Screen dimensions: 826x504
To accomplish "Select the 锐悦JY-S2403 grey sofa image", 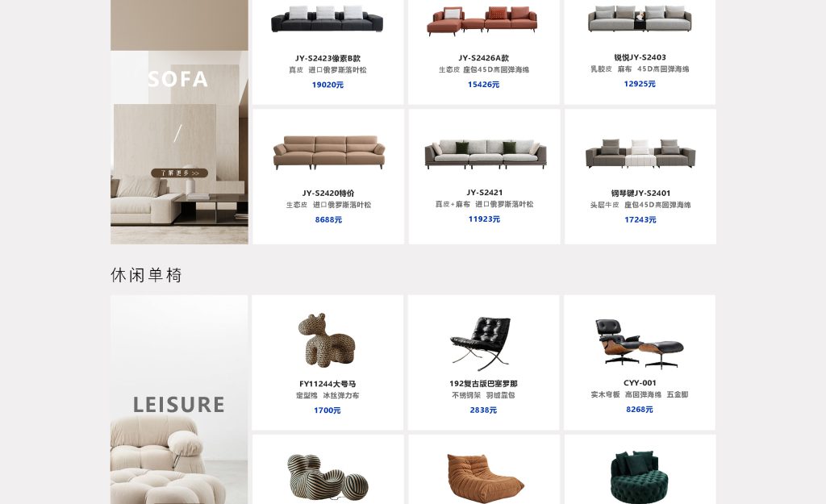I will pyautogui.click(x=640, y=19).
